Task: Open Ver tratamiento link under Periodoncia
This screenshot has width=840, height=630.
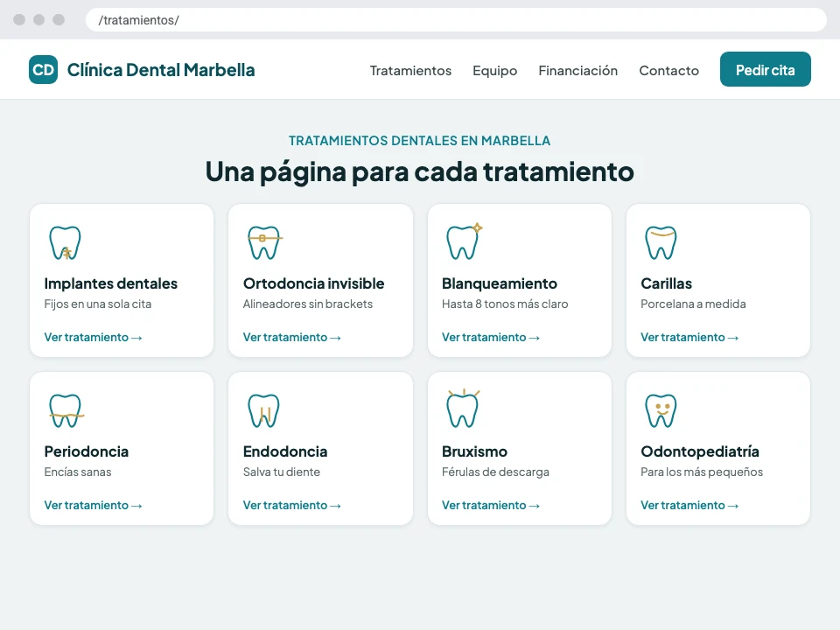Action: point(93,505)
